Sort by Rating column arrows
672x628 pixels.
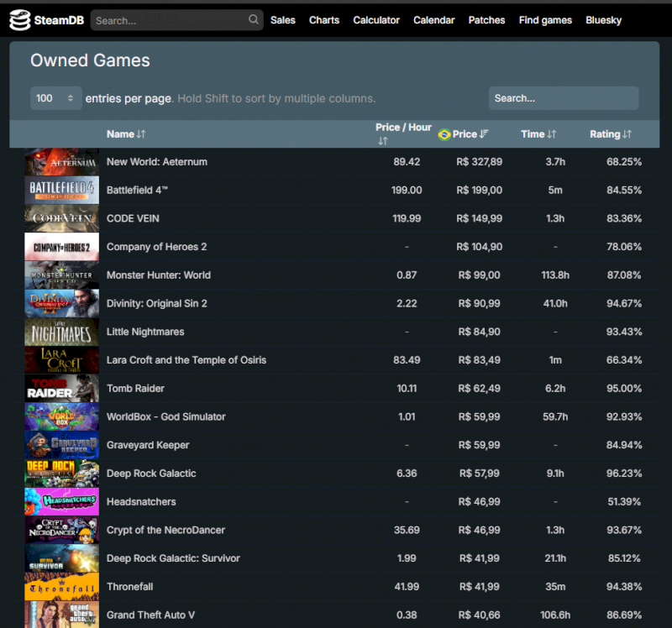[627, 134]
